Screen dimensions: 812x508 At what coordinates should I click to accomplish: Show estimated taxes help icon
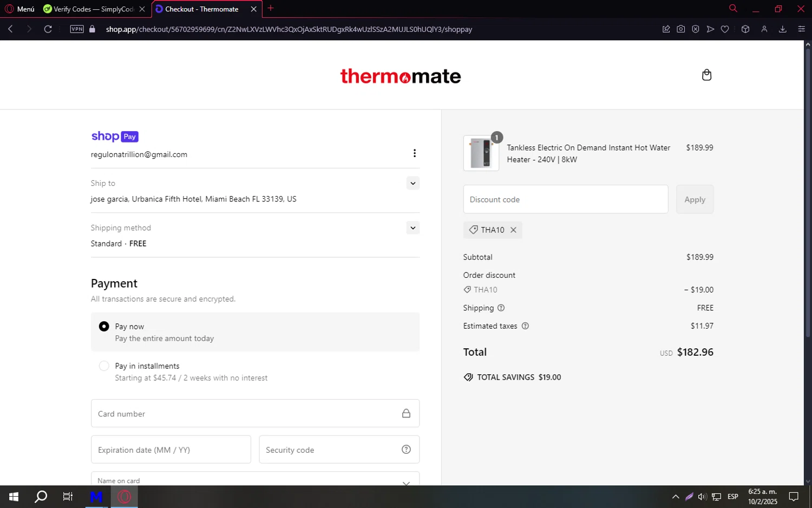(525, 326)
